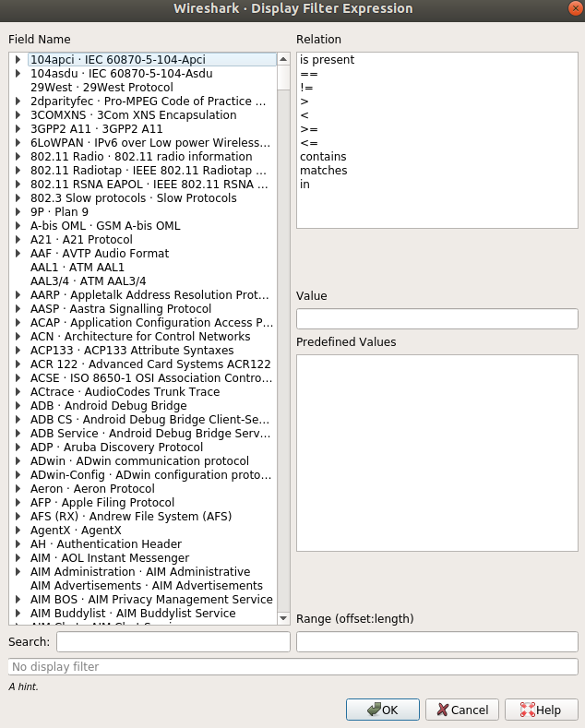
Task: Select ACR 122 Advanced Card Systems
Action: (x=150, y=364)
